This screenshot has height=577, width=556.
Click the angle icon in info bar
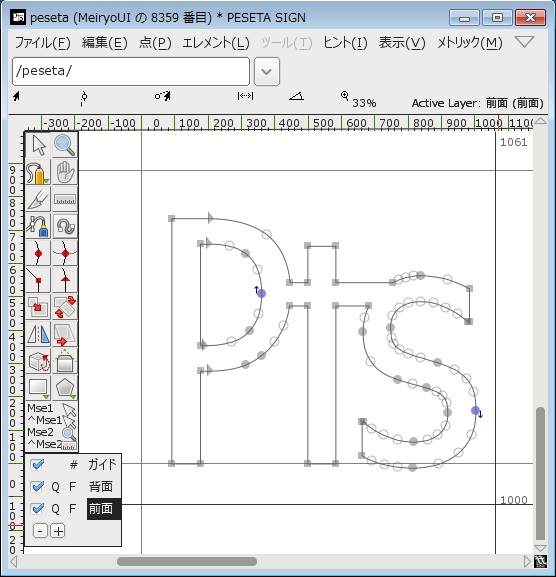click(x=296, y=96)
